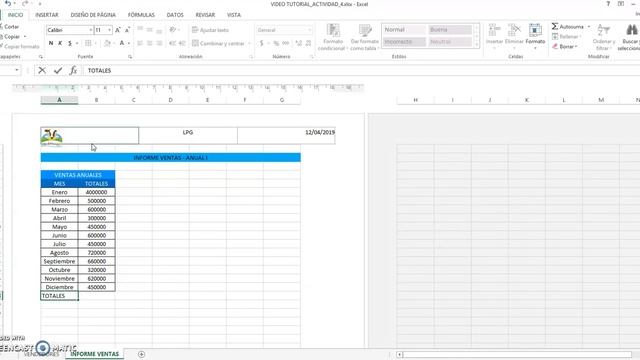This screenshot has height=360, width=640.
Task: Apply the Normal cell style
Action: (404, 30)
